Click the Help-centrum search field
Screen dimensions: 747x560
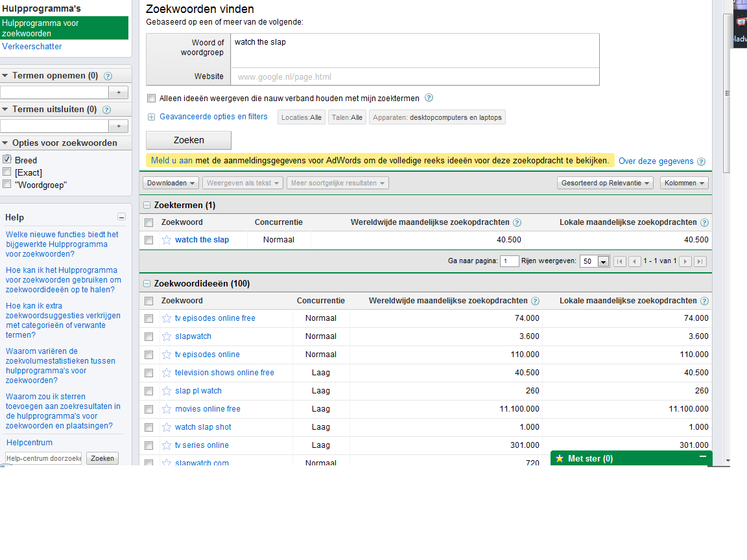pyautogui.click(x=43, y=459)
